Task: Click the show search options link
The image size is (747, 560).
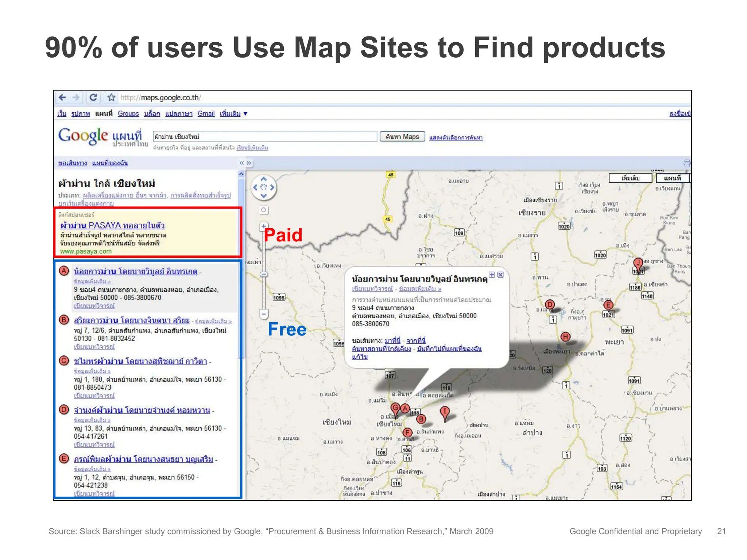Action: [x=456, y=137]
